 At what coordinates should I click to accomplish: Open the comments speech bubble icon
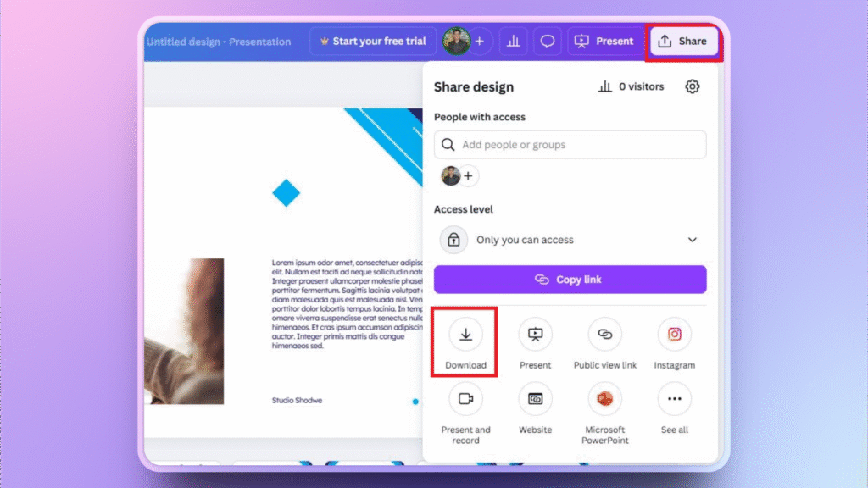pos(548,41)
